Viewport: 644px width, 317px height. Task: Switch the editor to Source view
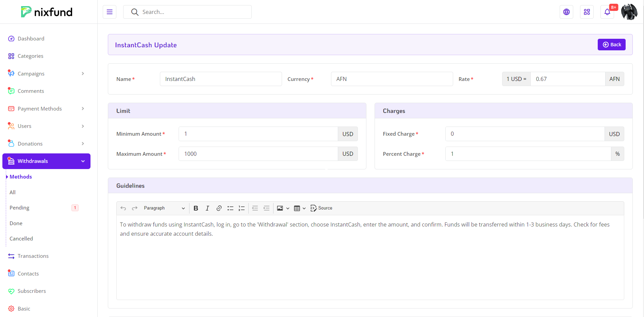click(x=321, y=208)
